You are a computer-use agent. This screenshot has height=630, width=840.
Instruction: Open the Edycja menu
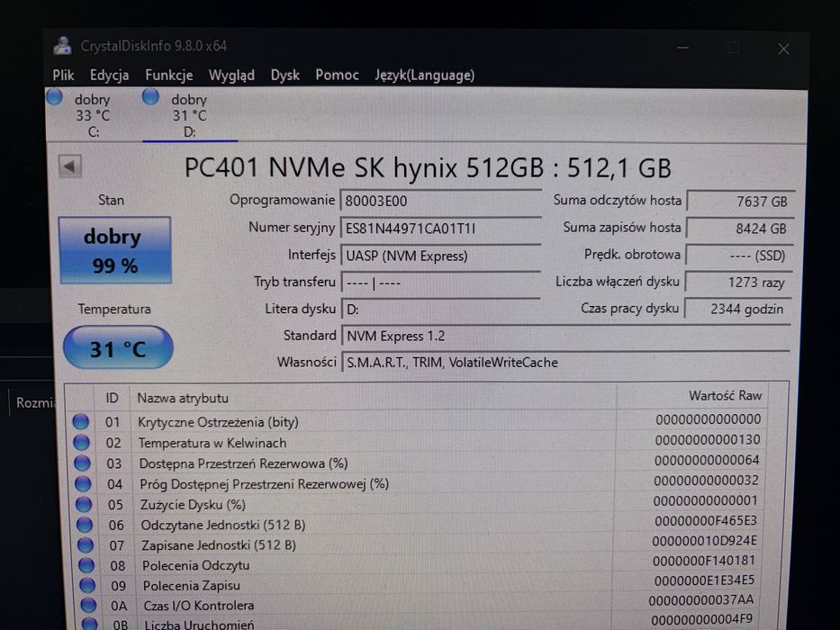click(x=109, y=75)
